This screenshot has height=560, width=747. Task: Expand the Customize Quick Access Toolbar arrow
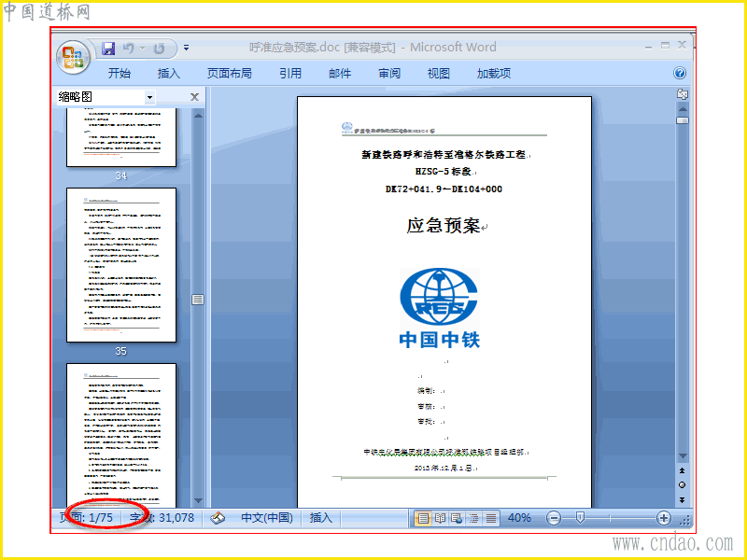186,48
